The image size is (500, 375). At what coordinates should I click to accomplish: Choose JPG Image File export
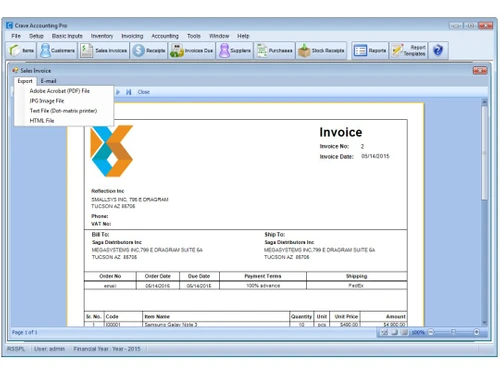[x=64, y=101]
